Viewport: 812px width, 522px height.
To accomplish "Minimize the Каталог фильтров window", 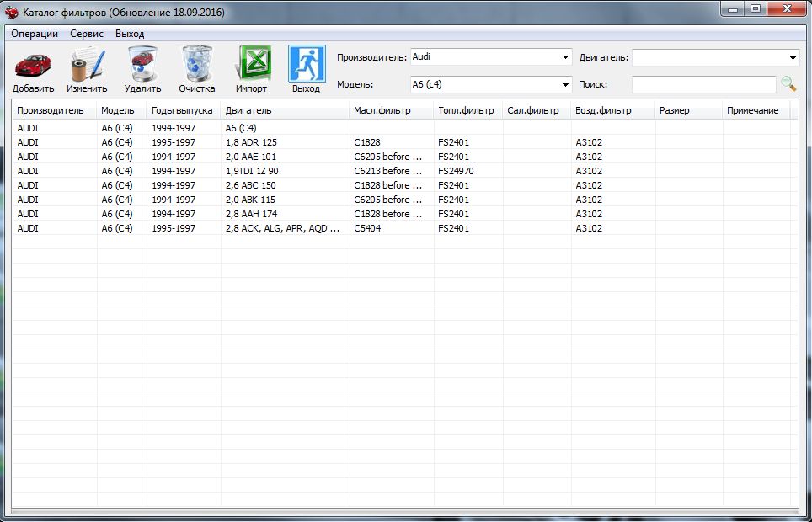I will tap(733, 8).
